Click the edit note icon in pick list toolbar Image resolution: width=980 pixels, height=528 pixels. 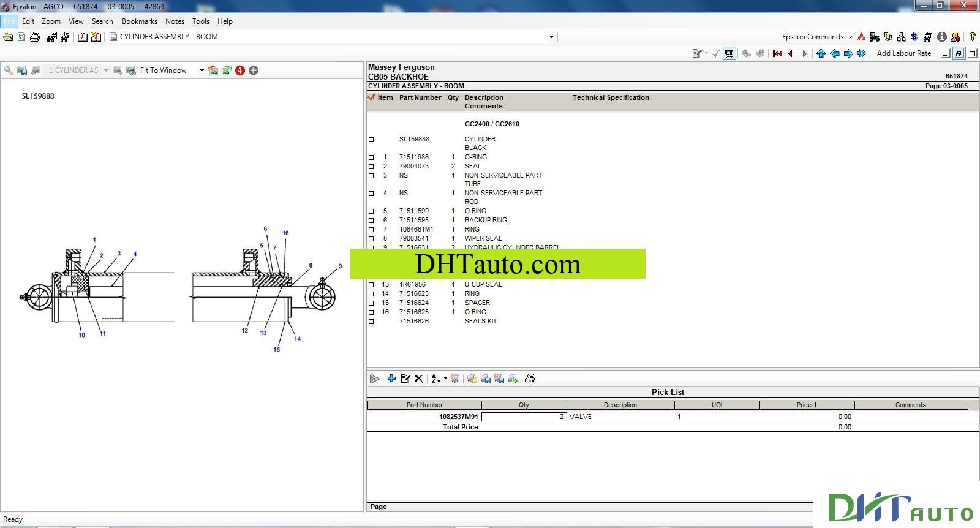(405, 379)
